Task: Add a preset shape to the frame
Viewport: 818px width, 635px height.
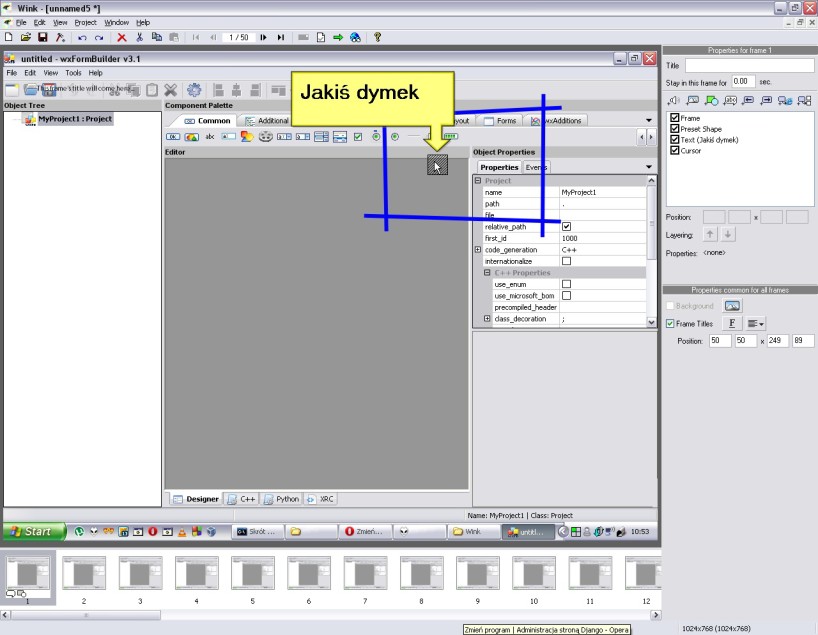Action: 711,100
